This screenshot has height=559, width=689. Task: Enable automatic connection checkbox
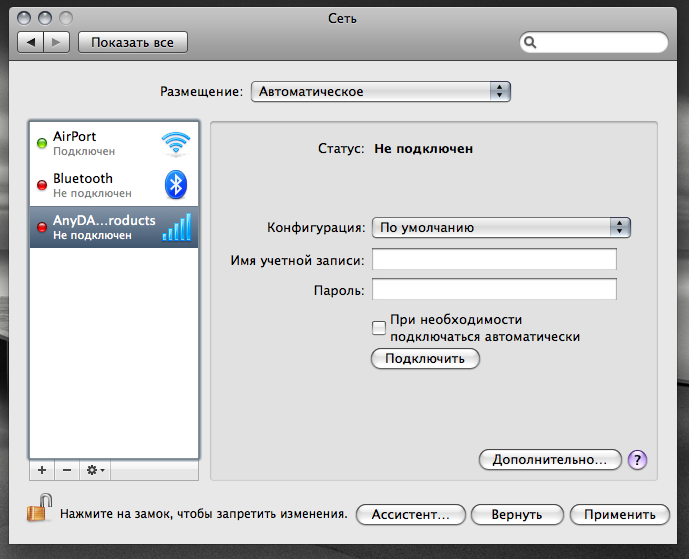click(379, 327)
